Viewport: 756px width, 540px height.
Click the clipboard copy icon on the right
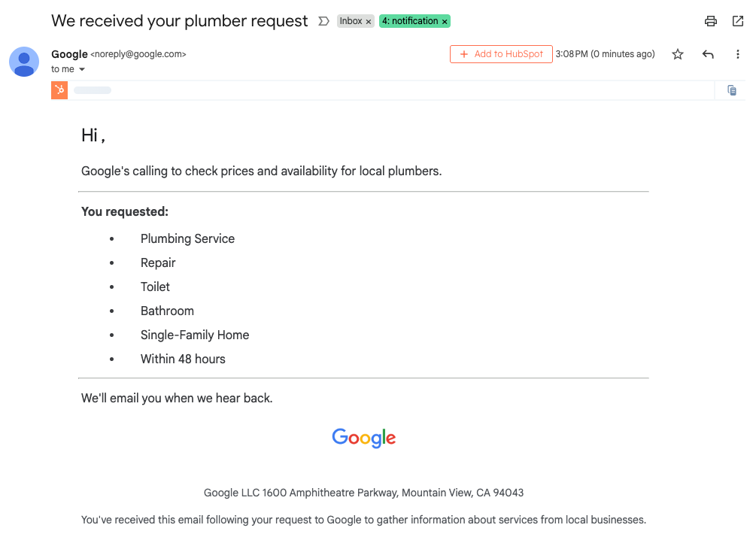point(731,89)
